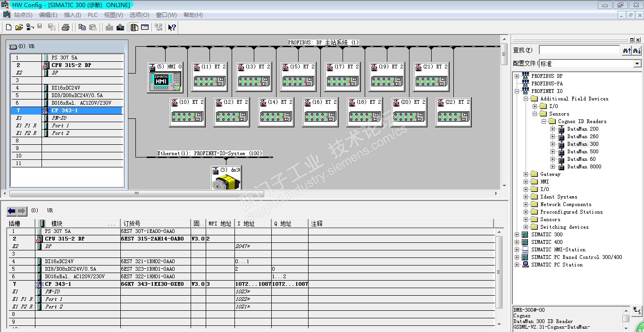Click the Print toolbar icon

[66, 27]
